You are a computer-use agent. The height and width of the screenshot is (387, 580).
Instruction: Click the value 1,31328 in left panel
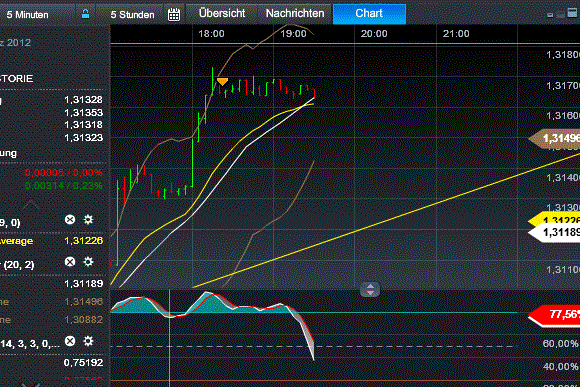pos(83,100)
